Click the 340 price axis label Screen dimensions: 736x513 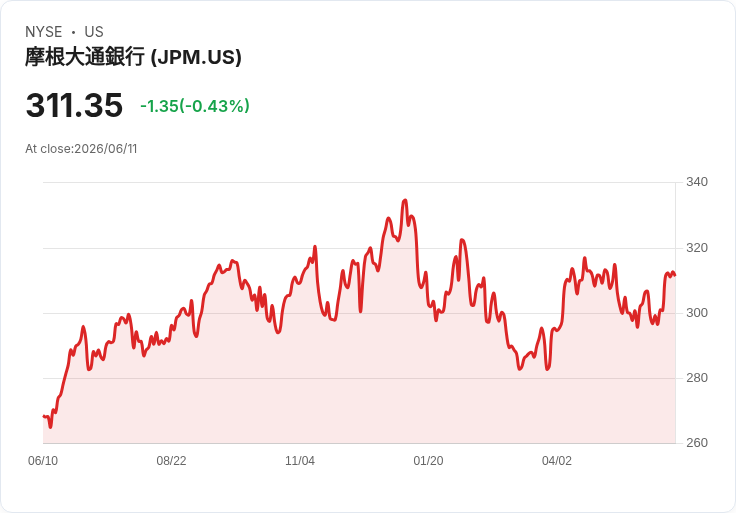click(697, 182)
